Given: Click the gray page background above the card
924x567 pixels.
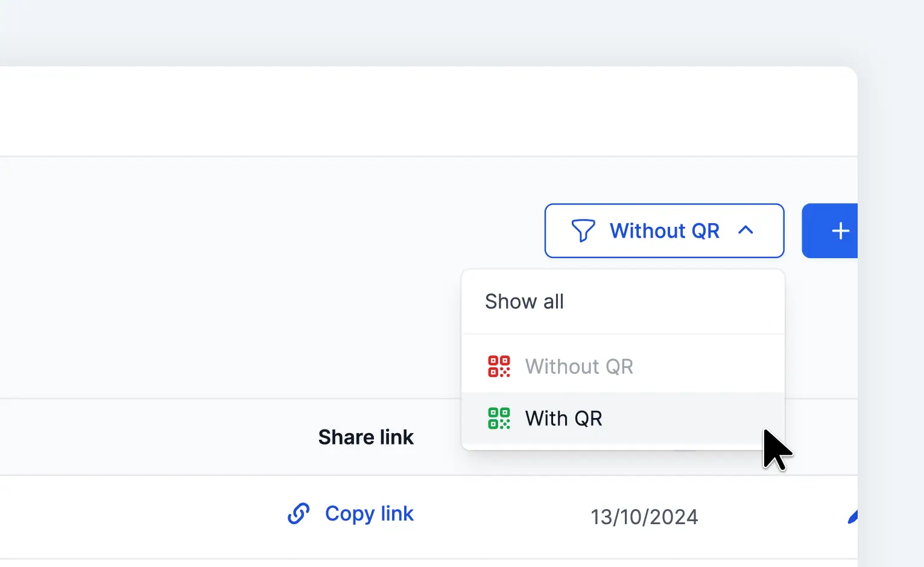Looking at the screenshot, I should (x=422, y=30).
